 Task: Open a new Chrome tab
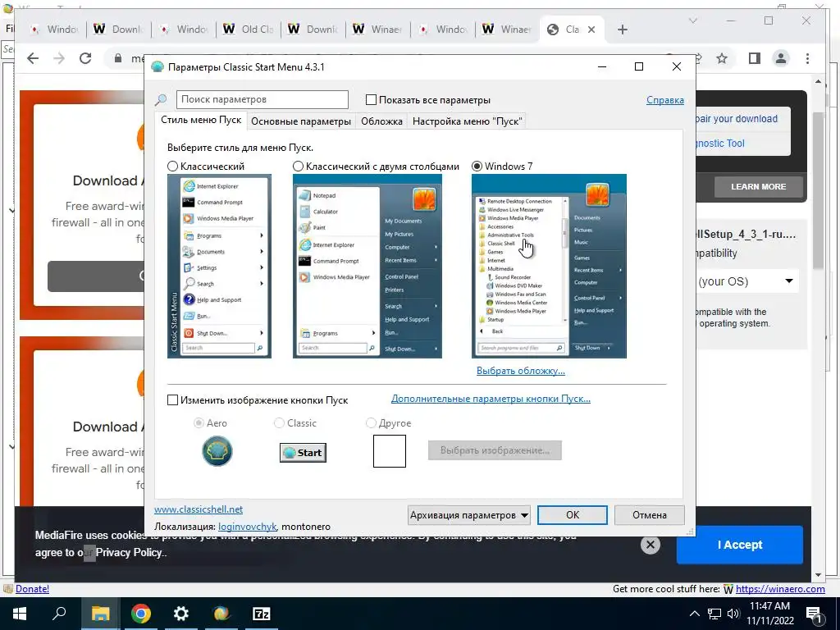click(622, 30)
